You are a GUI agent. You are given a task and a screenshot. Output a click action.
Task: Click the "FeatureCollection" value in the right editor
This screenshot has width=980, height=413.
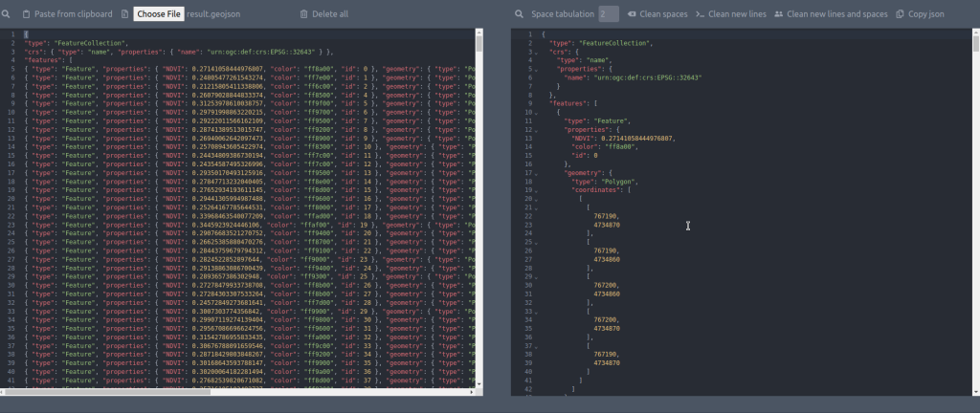point(615,44)
